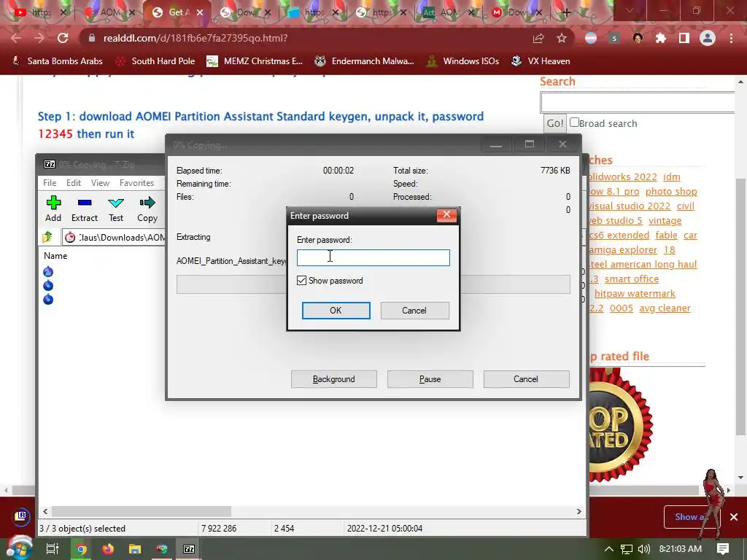Screen dimensions: 747x560
Task: Open File Explorer from the taskbar
Action: tap(135, 548)
